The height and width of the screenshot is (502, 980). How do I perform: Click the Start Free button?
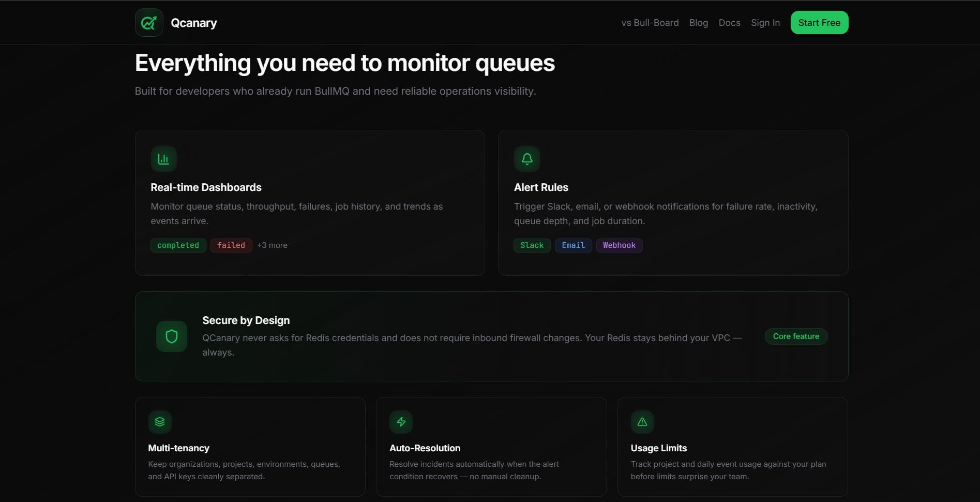(x=819, y=23)
